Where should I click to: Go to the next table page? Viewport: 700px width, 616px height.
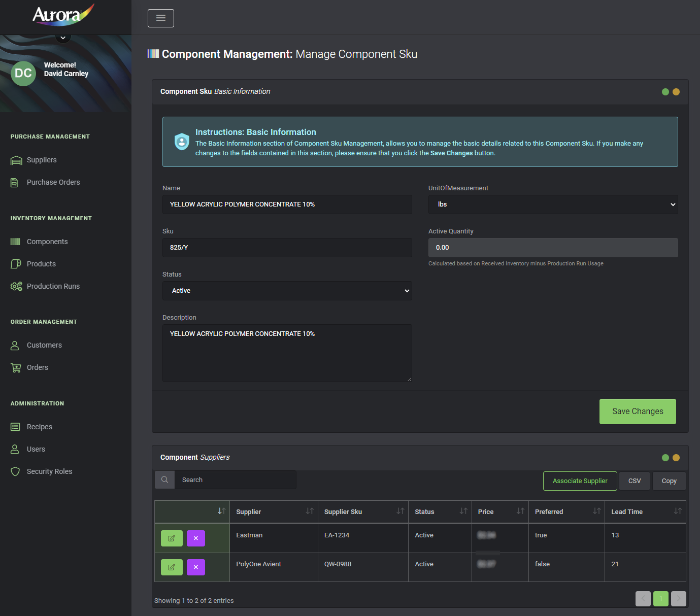pyautogui.click(x=678, y=599)
